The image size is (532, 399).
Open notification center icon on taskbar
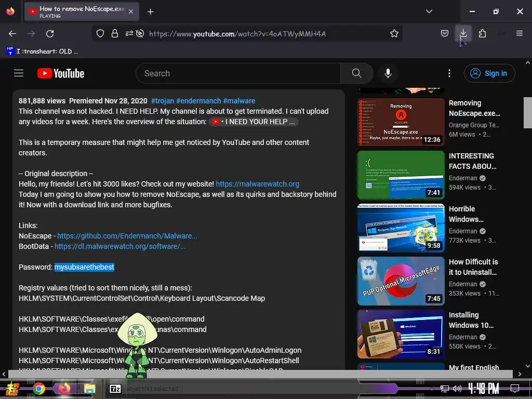[x=515, y=388]
